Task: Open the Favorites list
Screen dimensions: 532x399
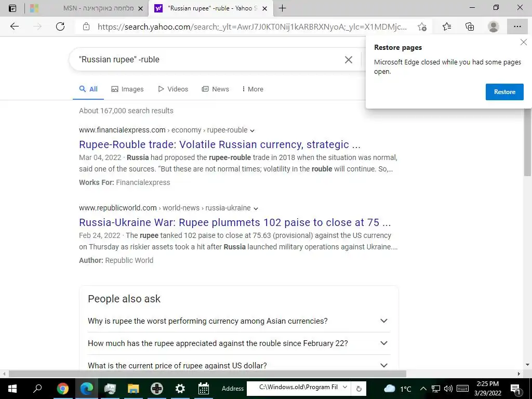Action: (447, 26)
